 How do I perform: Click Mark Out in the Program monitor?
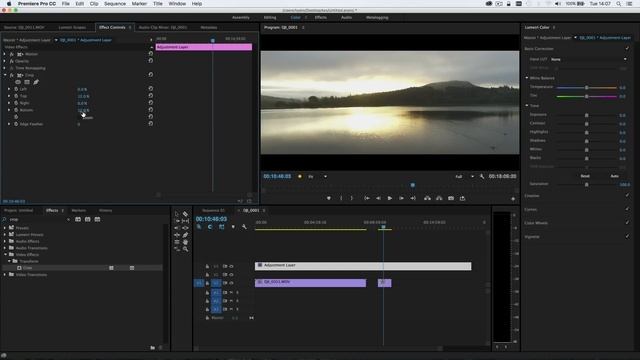pyautogui.click(x=351, y=198)
